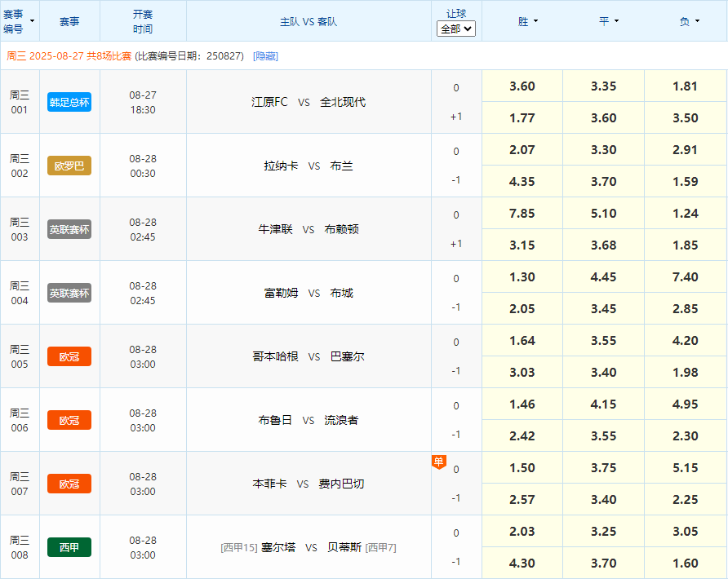Select the 7.40 loss odds for 富勒姆
The width and height of the screenshot is (728, 579).
(x=686, y=277)
